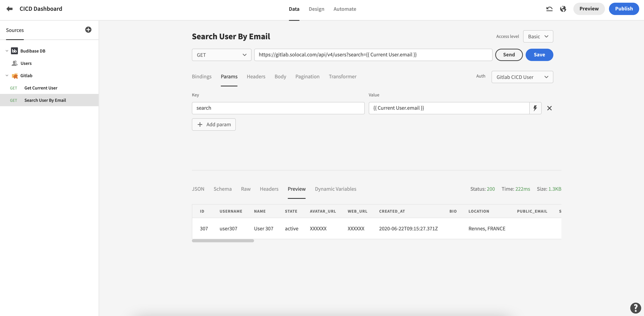Open the binding lightning icon for the Value field

[x=535, y=108]
